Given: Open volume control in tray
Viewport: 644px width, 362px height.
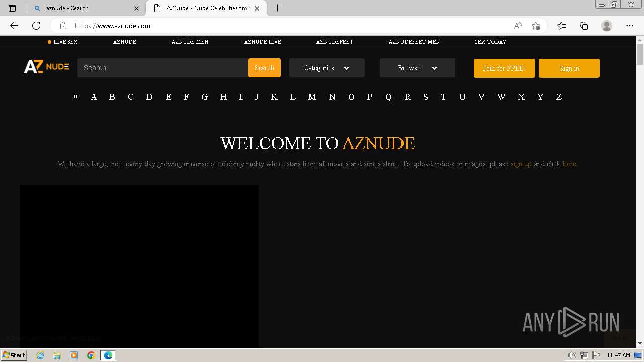Looking at the screenshot, I should coord(572,355).
